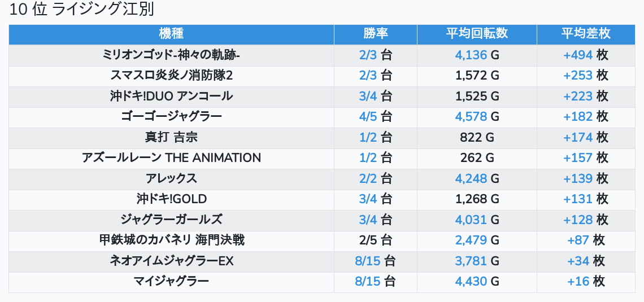Open ジャグラーガールズ machine entry
This screenshot has width=644, height=302.
(x=171, y=220)
